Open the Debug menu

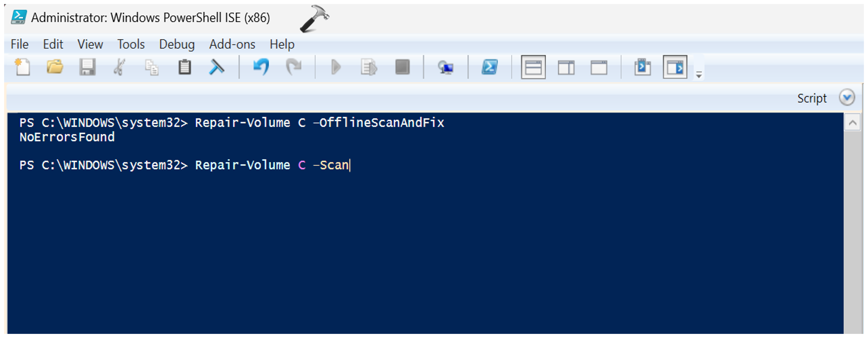pyautogui.click(x=176, y=44)
